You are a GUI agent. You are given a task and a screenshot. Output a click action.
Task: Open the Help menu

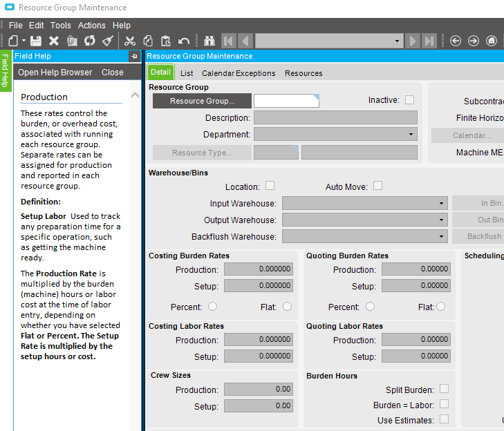point(122,26)
